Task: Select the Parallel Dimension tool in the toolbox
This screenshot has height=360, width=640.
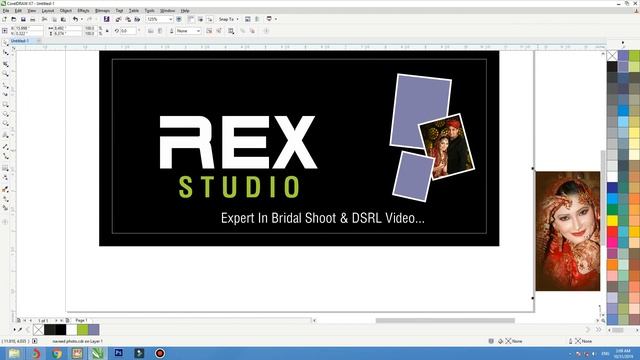Action: [5, 146]
